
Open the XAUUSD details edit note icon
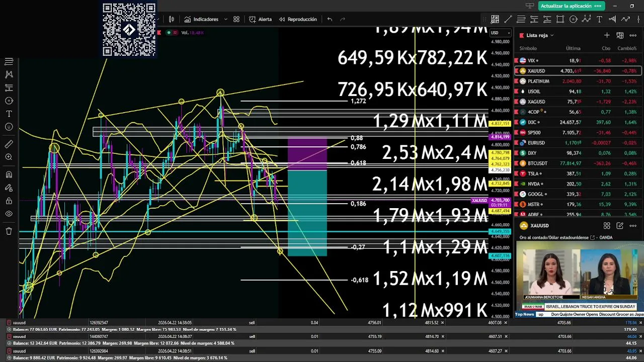click(x=620, y=226)
